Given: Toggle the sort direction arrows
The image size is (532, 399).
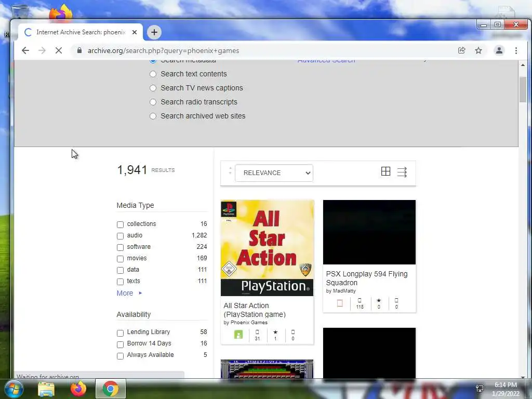Looking at the screenshot, I should pos(230,170).
